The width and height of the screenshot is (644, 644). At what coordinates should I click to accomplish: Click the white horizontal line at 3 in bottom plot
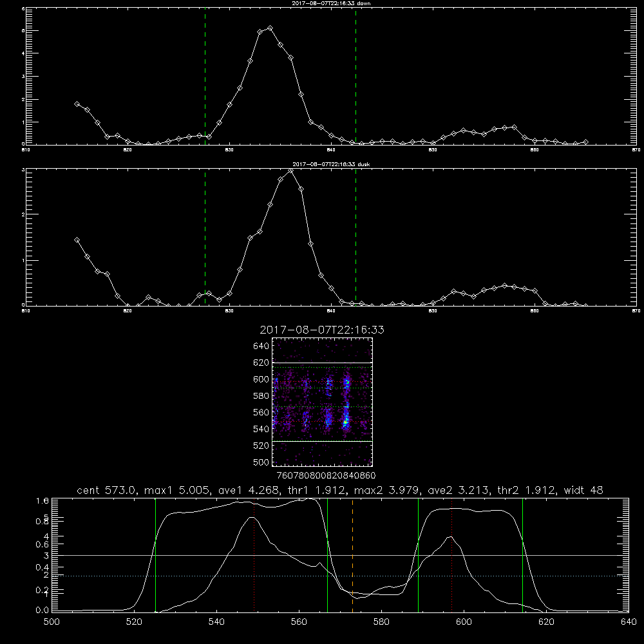click(x=340, y=555)
